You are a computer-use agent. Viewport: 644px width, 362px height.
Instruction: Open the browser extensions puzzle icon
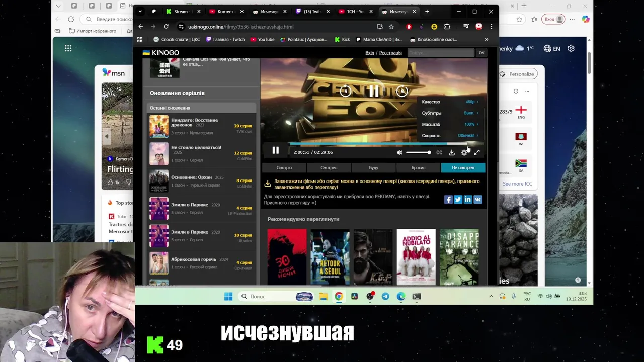(447, 27)
